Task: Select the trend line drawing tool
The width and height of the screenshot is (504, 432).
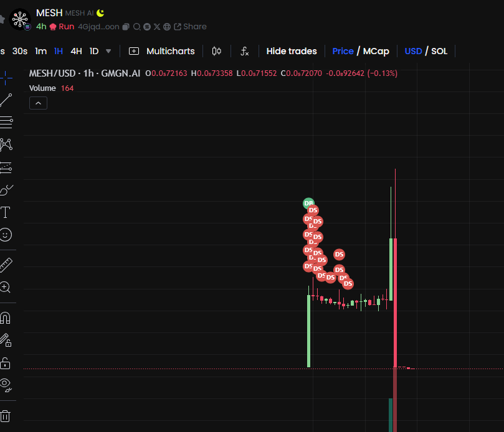Action: coord(6,100)
